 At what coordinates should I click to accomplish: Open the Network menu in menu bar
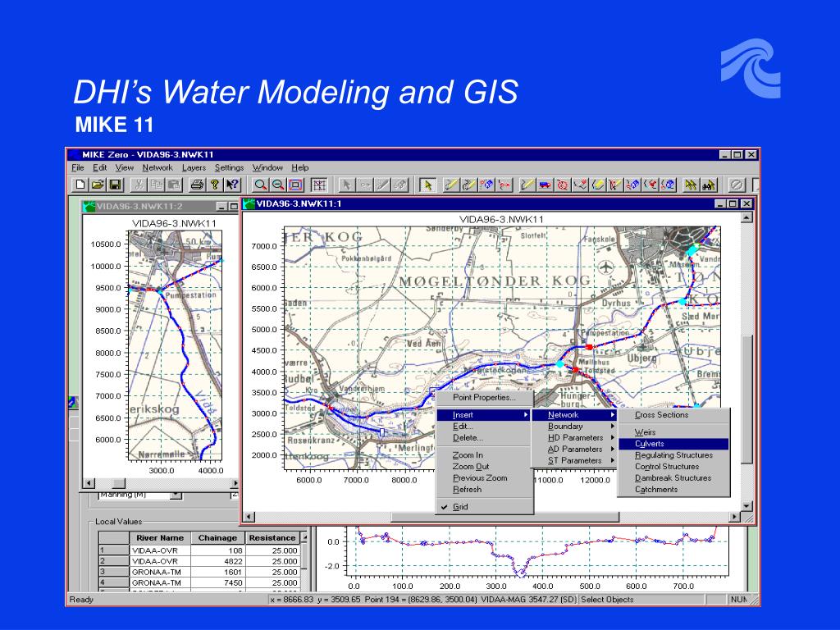coord(157,167)
